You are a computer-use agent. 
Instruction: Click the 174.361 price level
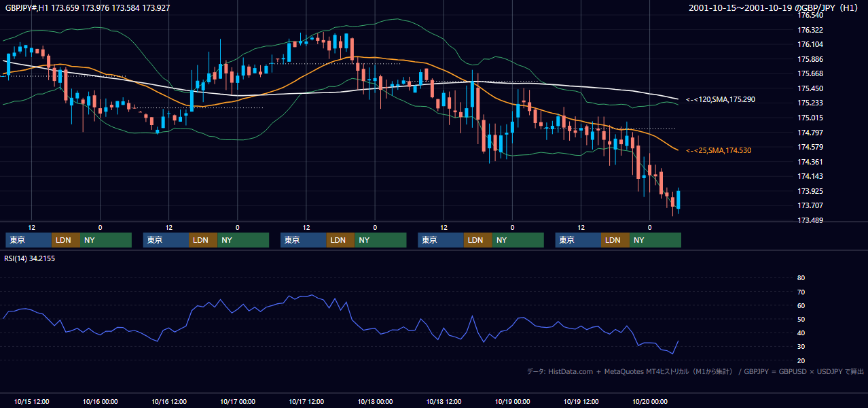(810, 162)
